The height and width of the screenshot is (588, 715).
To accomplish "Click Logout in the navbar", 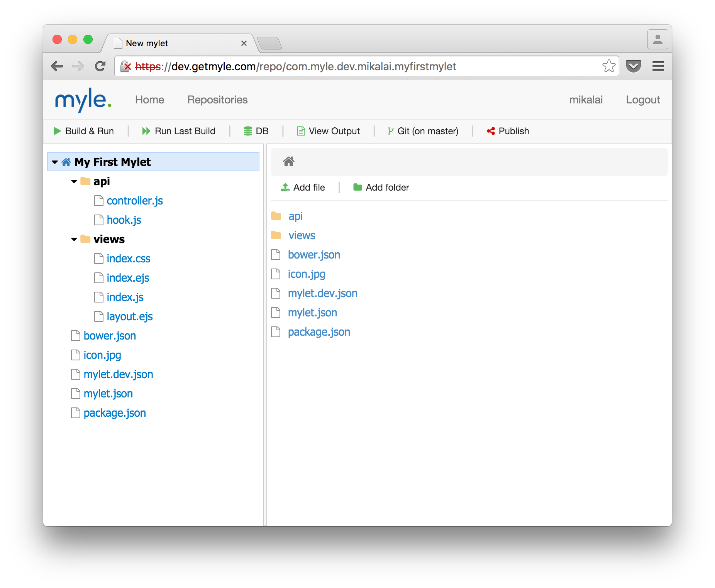I will coord(643,100).
